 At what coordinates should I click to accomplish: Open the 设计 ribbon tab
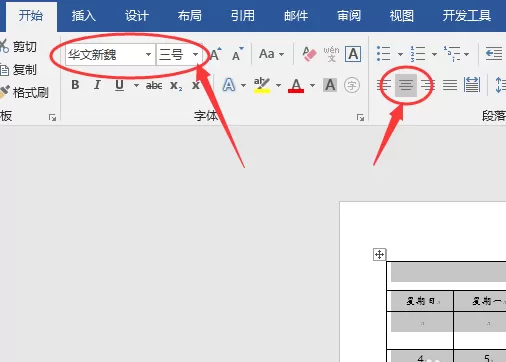coord(137,16)
